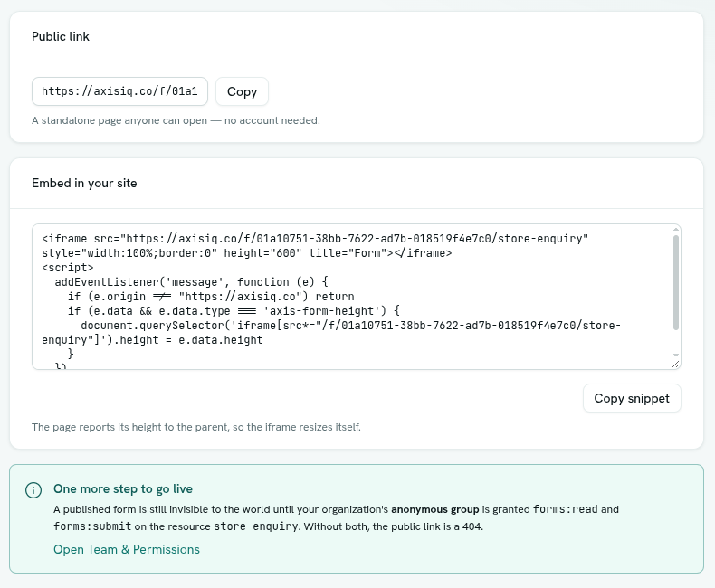Click 'The page reports its height' helper text
715x588 pixels.
(x=196, y=427)
